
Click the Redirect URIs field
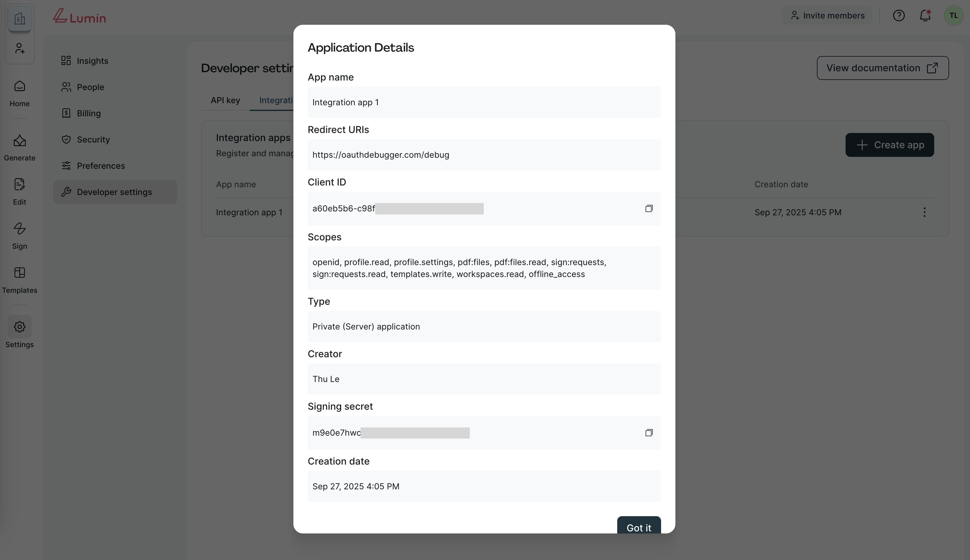tap(484, 155)
